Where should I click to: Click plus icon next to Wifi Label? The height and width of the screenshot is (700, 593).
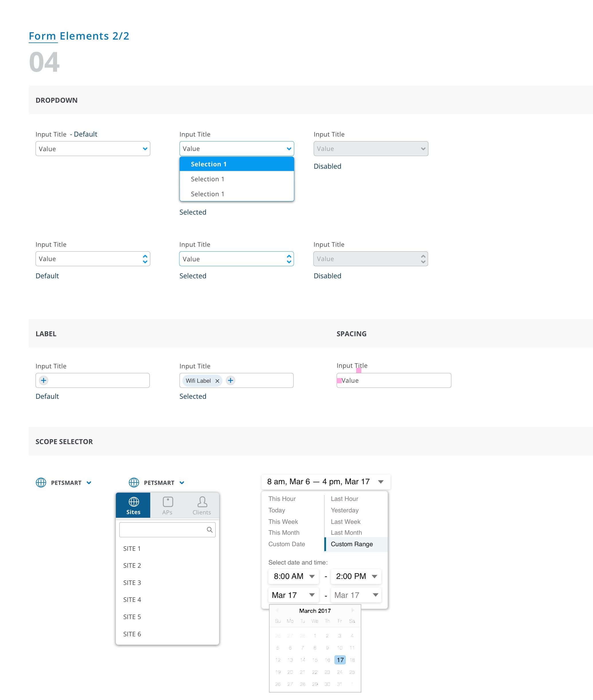[230, 380]
